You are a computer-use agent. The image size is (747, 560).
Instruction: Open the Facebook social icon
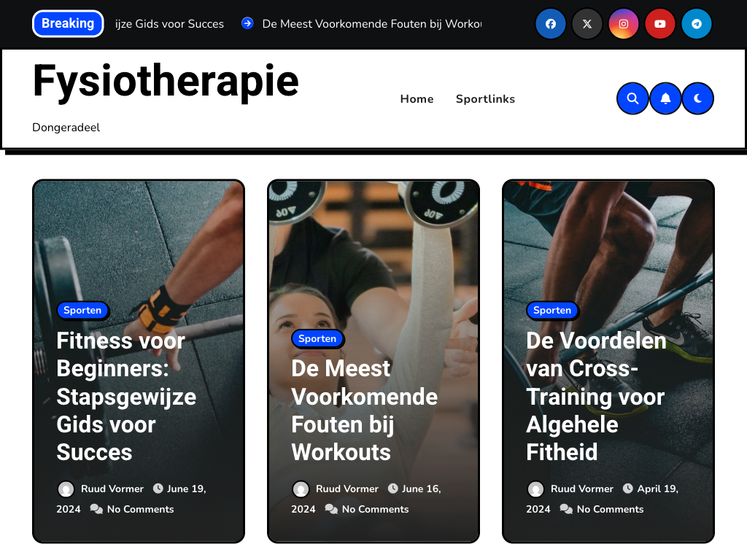coord(550,24)
